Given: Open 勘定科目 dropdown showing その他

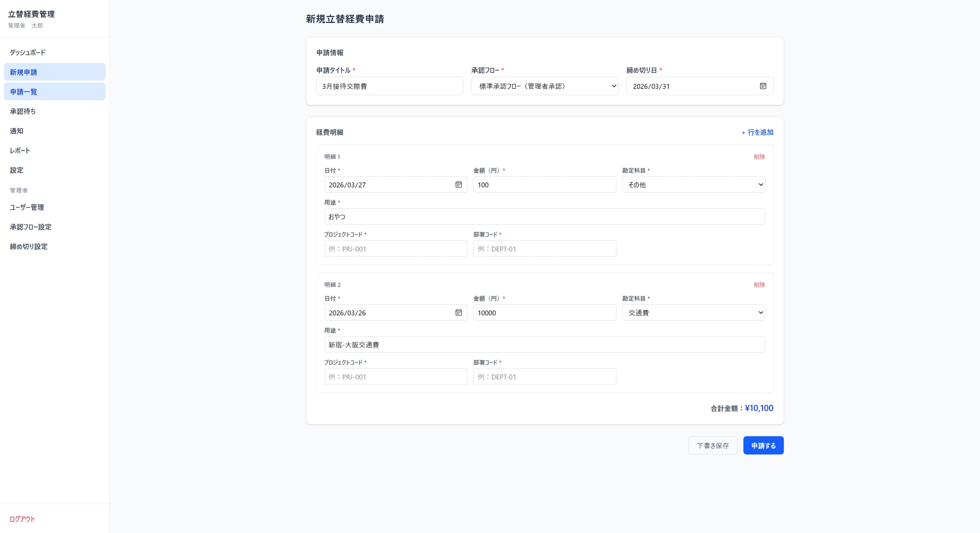Looking at the screenshot, I should (x=693, y=184).
